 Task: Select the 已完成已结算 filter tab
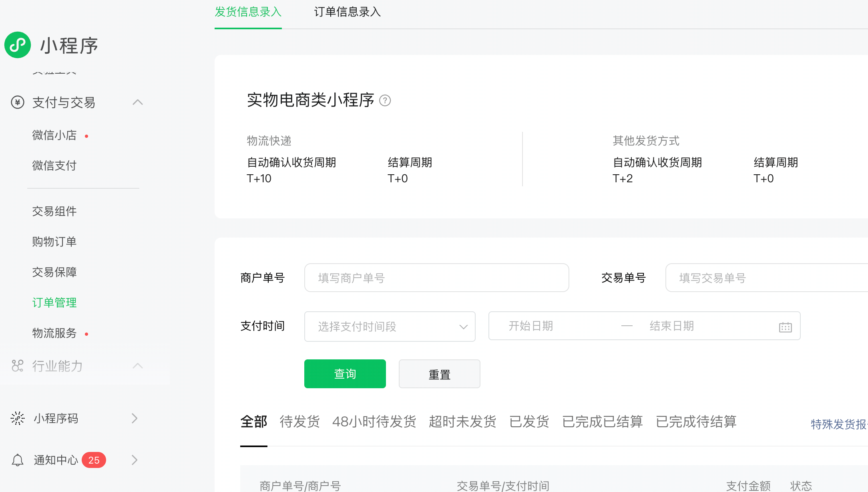coord(602,421)
